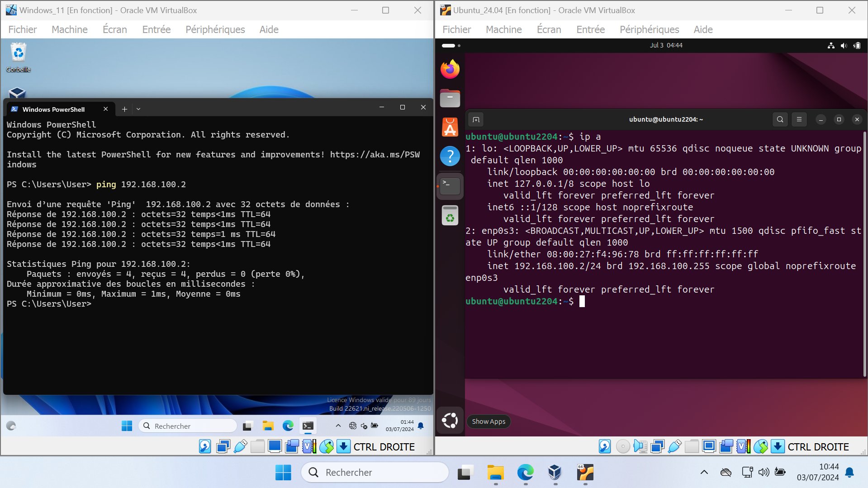This screenshot has height=488, width=868.
Task: Open Écran menu in Windows_11 VM window
Action: (x=115, y=29)
